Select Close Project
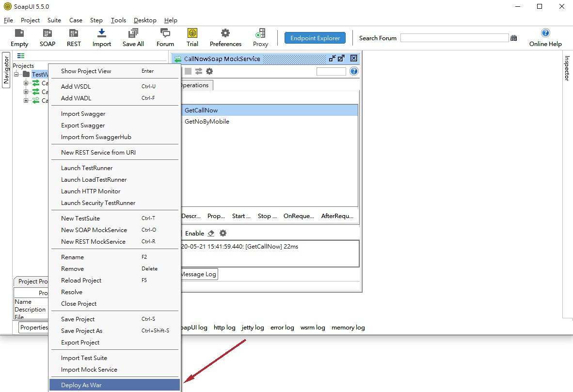The height and width of the screenshot is (392, 573). [115, 304]
